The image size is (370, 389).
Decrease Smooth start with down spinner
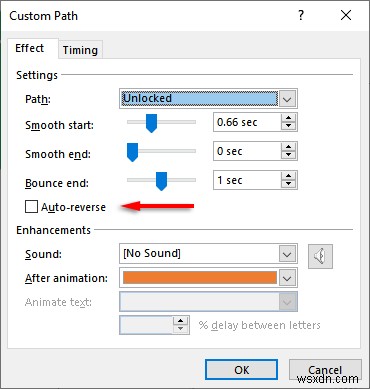point(288,126)
